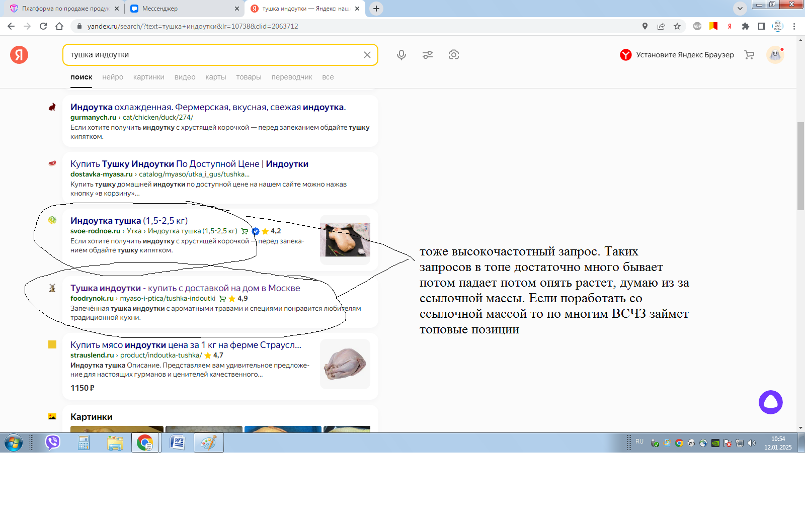Open the Купить Тушку Индоутки По Доступной Цене result
805x532 pixels.
189,164
